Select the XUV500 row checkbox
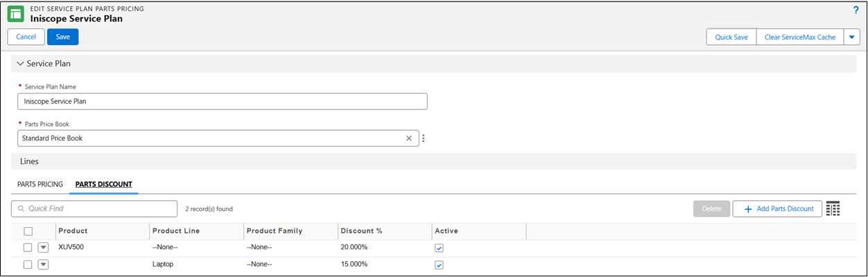The width and height of the screenshot is (868, 277). click(28, 247)
